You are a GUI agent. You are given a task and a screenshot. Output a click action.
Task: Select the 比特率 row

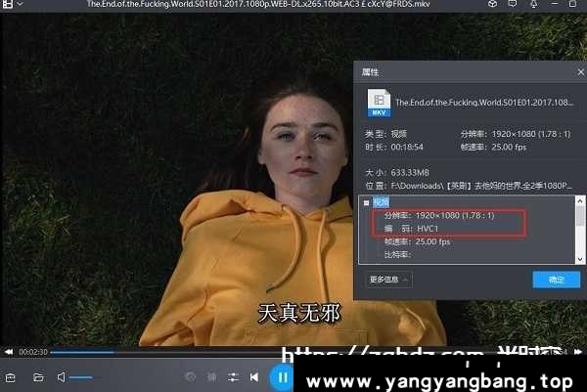(x=397, y=255)
